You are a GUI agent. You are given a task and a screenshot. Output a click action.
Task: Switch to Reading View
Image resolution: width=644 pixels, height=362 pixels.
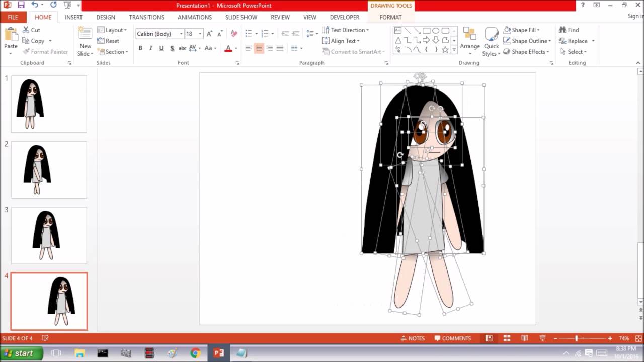pyautogui.click(x=524, y=338)
